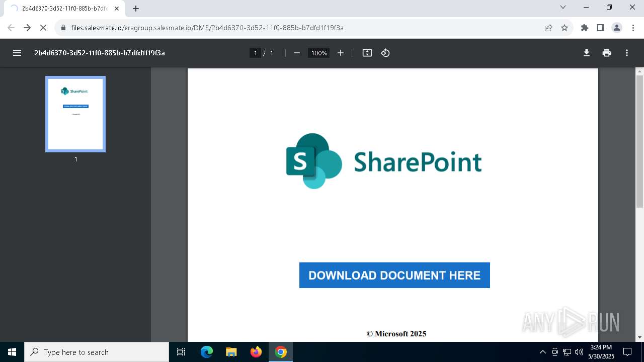Zoom out of the PDF

[x=297, y=53]
